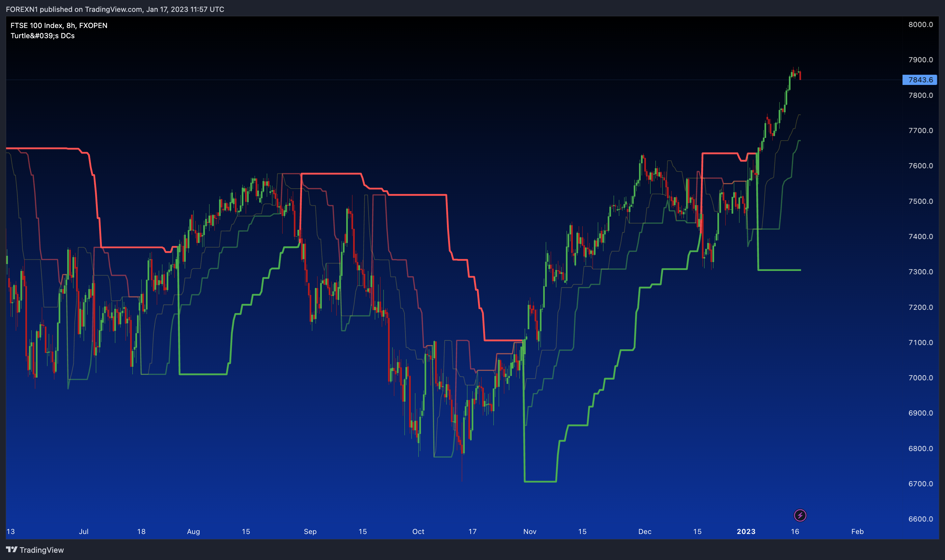Click the 6600.0 price axis label
Viewport: 945px width, 560px height.
tap(920, 519)
